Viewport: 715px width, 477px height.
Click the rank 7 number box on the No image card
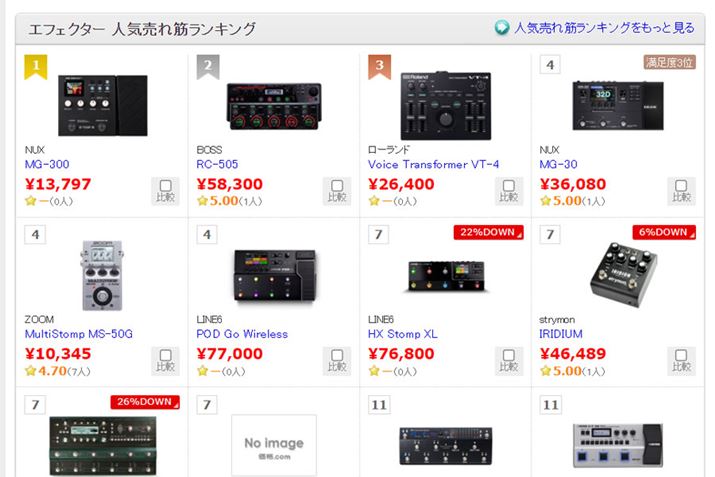207,404
